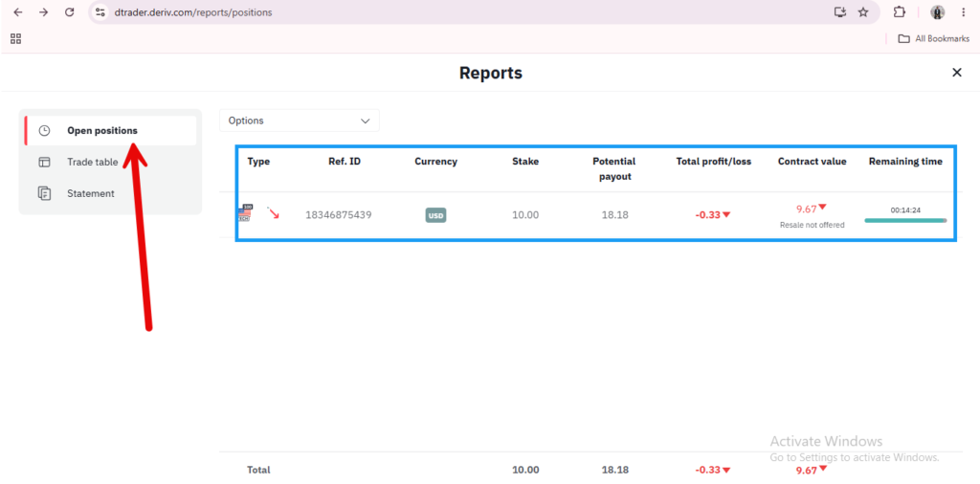980x484 pixels.
Task: Open the Chrome three-dot menu
Action: tap(963, 11)
